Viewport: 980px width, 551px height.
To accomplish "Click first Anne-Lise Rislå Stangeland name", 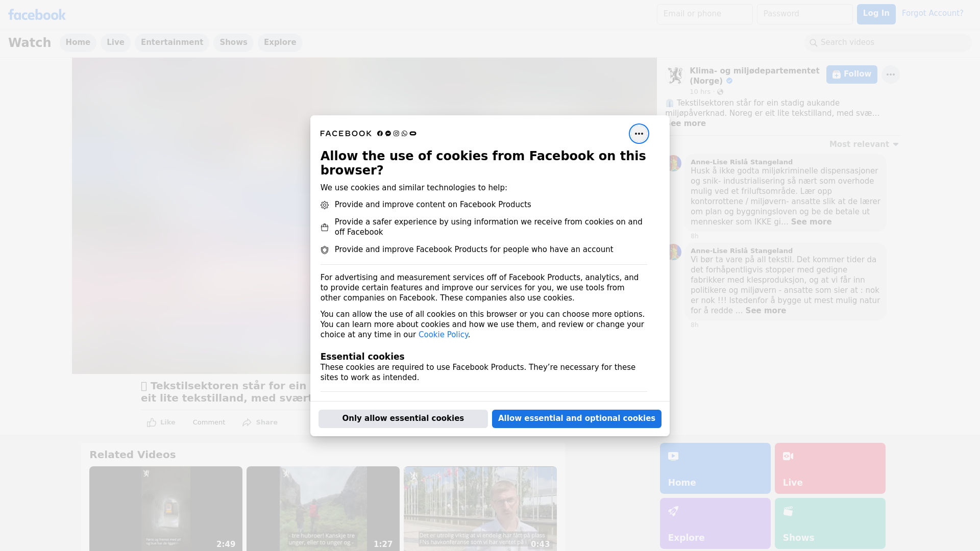I will (x=742, y=162).
